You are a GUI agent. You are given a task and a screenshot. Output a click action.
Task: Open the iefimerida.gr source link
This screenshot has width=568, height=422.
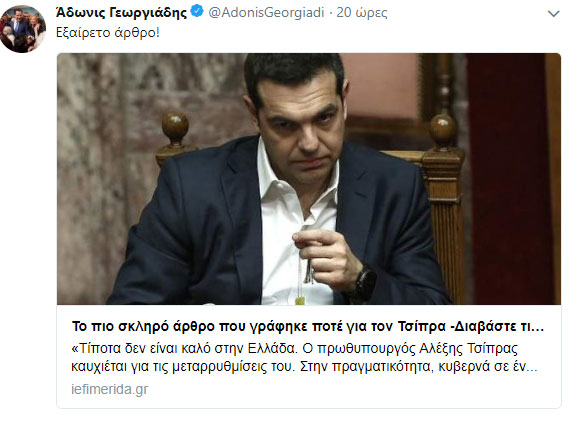(110, 389)
